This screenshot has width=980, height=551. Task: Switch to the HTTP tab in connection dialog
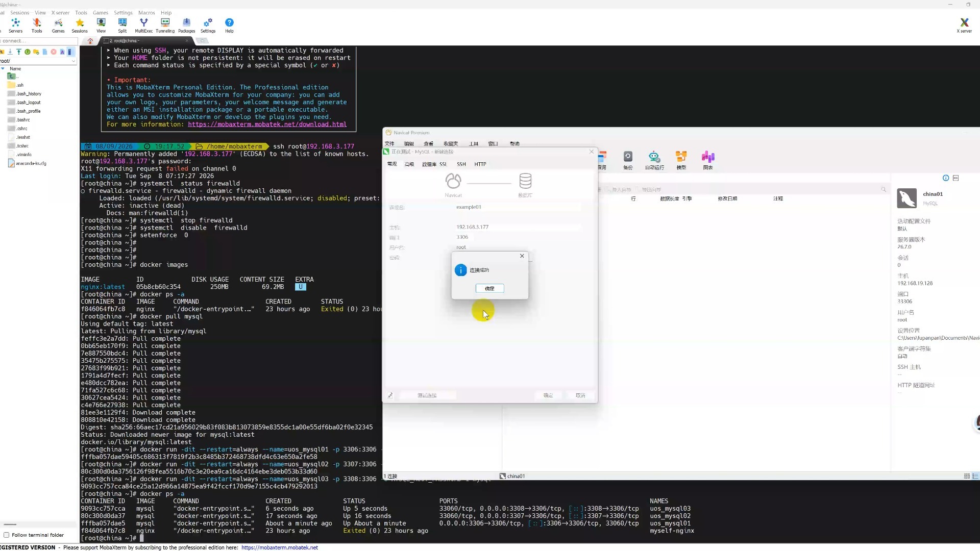480,164
